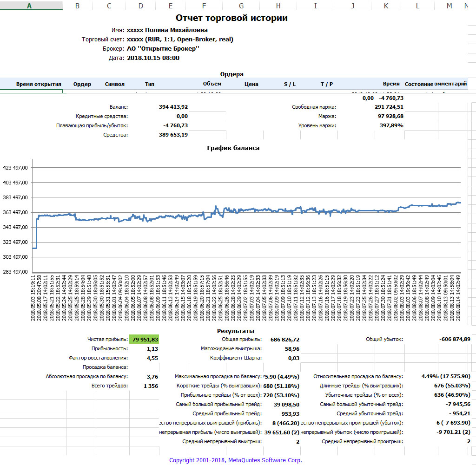
Task: Select column D header
Action: (141, 6)
